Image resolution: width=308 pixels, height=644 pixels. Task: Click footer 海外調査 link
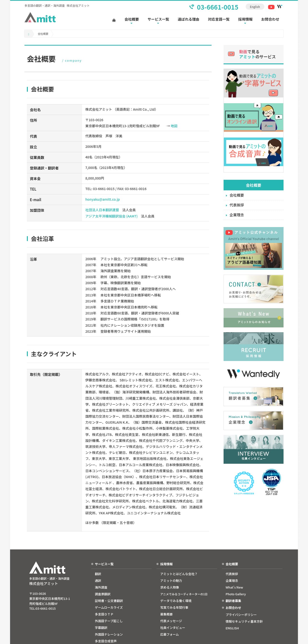pos(101,588)
